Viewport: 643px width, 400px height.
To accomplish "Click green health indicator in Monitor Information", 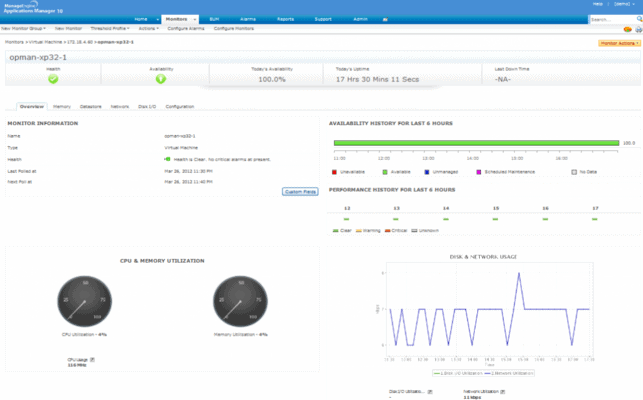I will tap(167, 159).
